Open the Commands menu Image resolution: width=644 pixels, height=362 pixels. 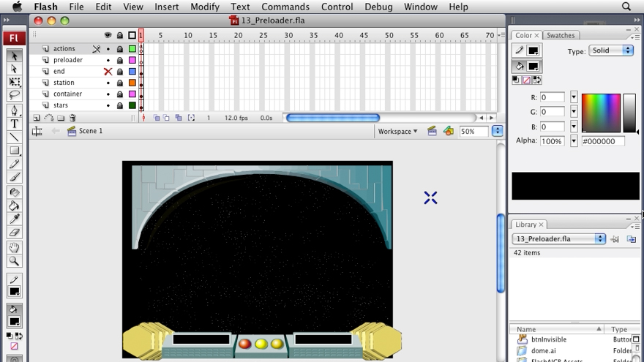click(x=285, y=7)
